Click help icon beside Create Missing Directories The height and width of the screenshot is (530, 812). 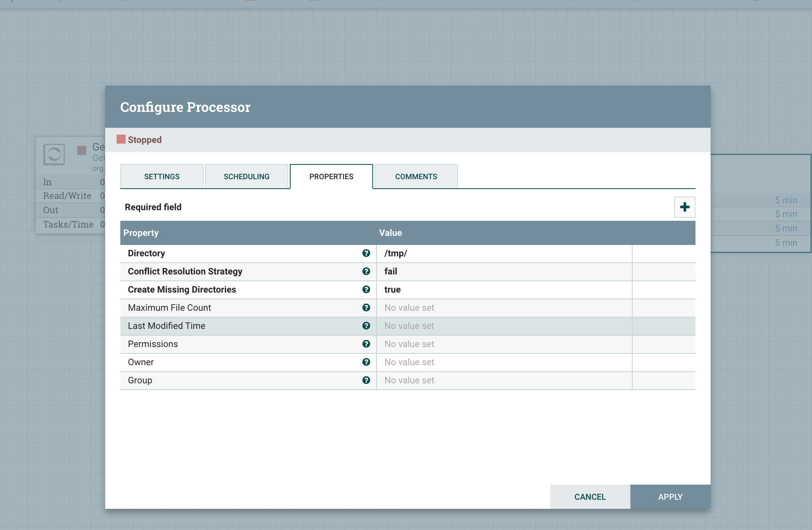[x=366, y=290]
